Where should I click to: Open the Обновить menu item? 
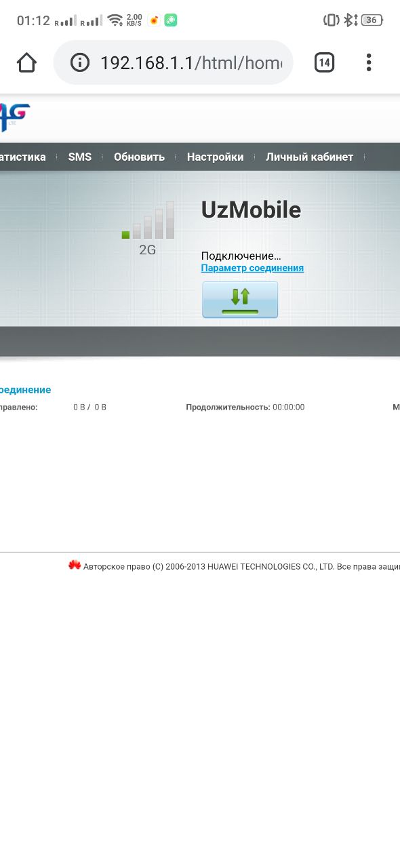[139, 157]
